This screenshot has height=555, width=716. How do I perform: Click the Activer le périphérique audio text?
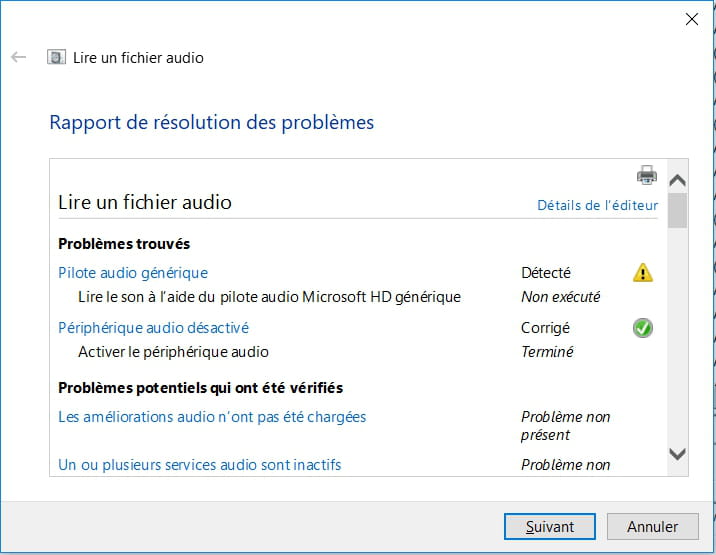click(173, 351)
